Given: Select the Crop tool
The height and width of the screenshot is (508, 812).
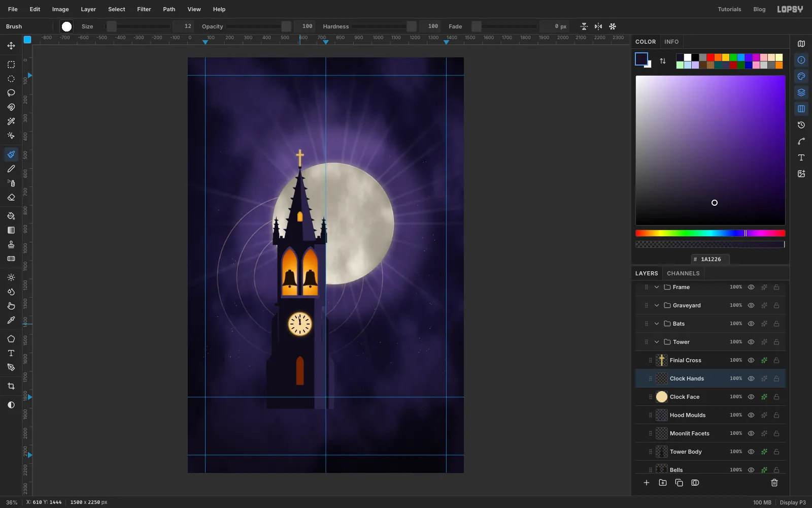Looking at the screenshot, I should coord(11,386).
